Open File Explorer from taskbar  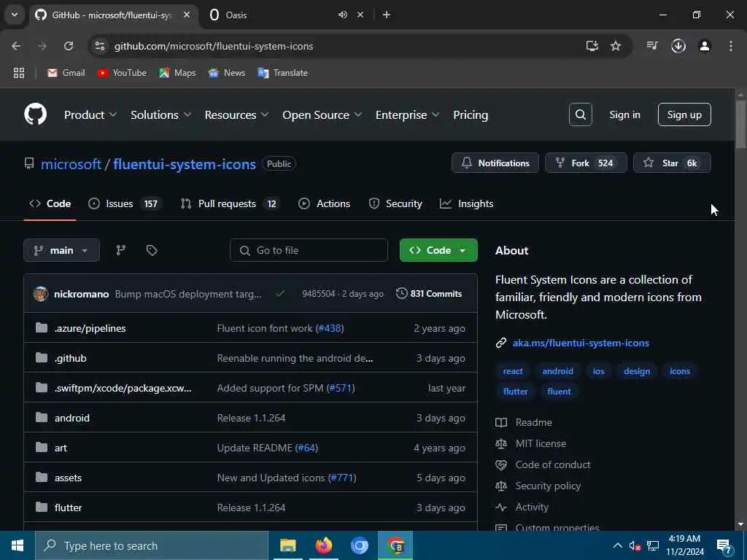coord(287,545)
